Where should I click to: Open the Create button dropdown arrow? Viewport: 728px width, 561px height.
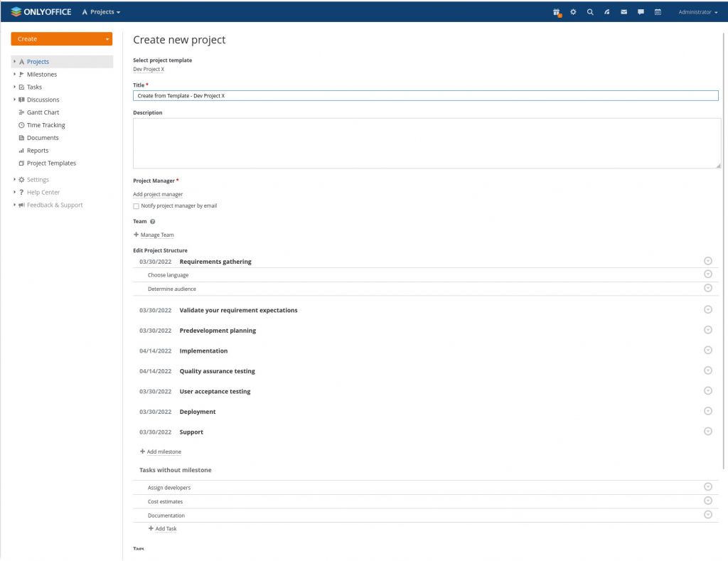107,37
